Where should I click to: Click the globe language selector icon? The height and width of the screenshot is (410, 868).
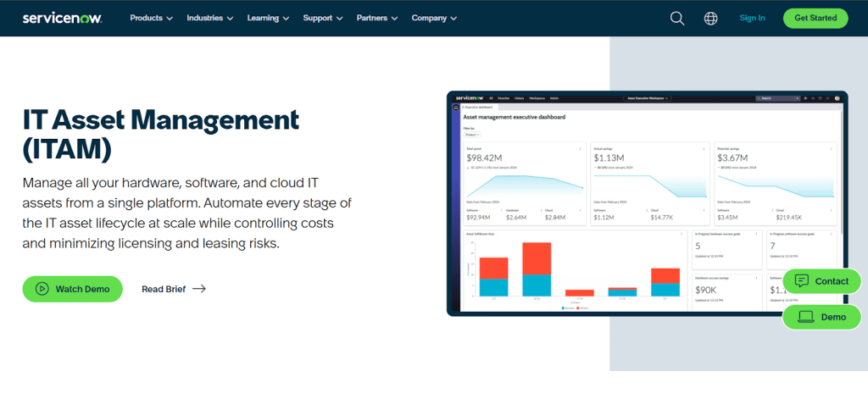pos(710,18)
